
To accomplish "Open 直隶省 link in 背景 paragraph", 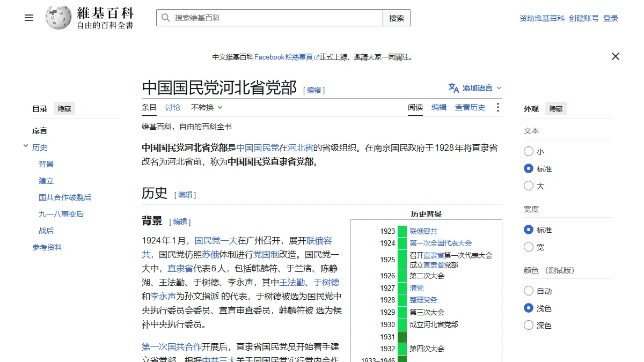I will (x=180, y=269).
